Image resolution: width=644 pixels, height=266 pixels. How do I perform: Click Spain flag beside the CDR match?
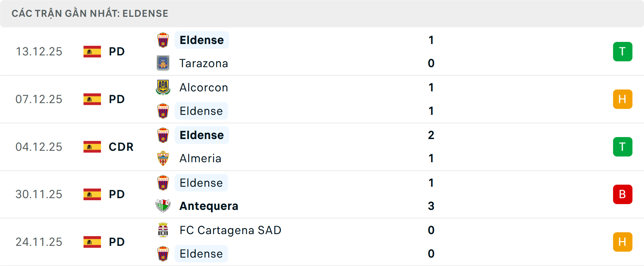[92, 147]
